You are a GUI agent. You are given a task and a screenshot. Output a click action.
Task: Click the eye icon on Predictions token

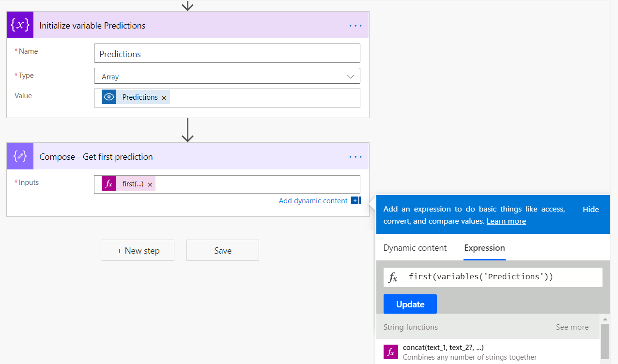tap(109, 97)
